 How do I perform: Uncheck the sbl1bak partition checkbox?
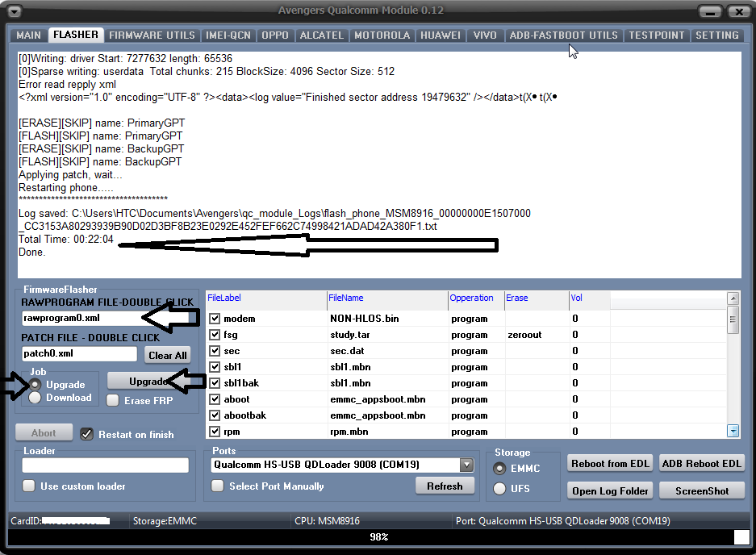point(215,383)
